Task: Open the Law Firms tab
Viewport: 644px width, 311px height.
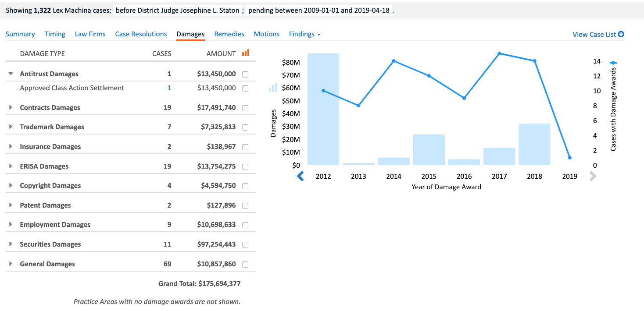Action: coord(90,34)
